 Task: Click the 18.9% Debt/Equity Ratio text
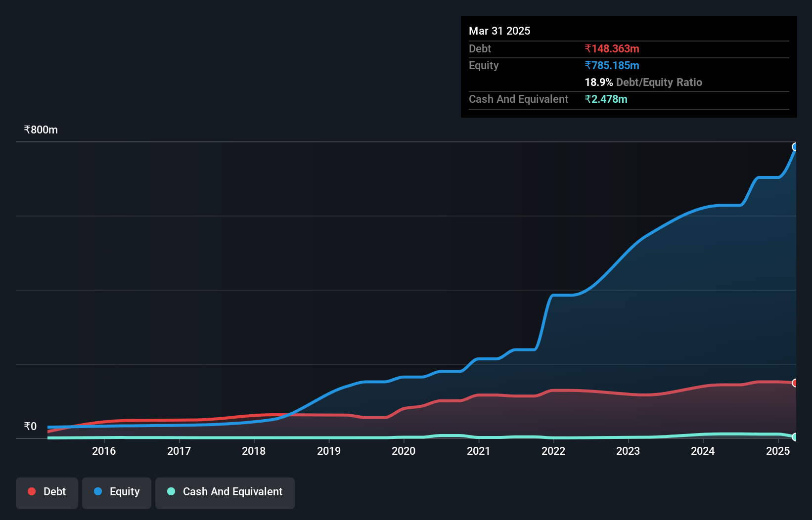(x=643, y=82)
